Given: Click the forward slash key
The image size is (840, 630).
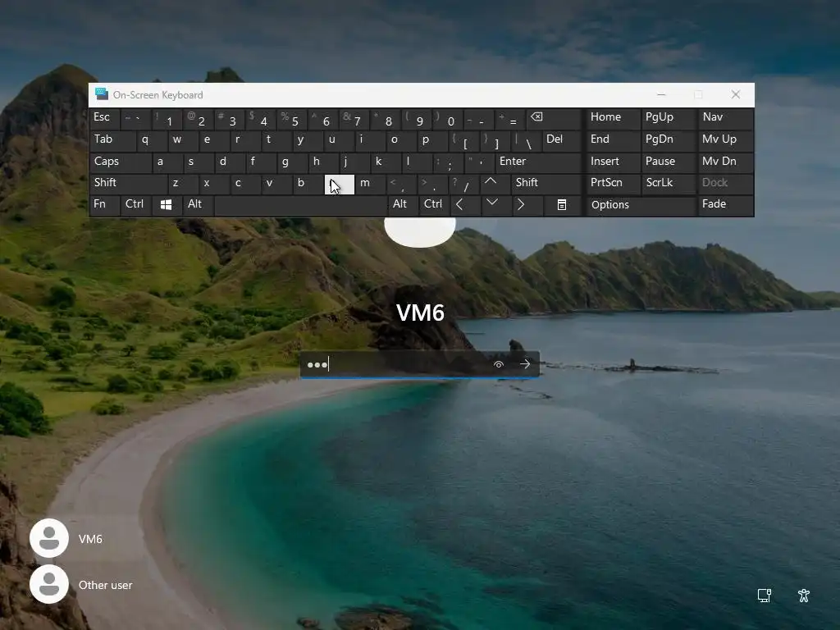Looking at the screenshot, I should coord(464,184).
